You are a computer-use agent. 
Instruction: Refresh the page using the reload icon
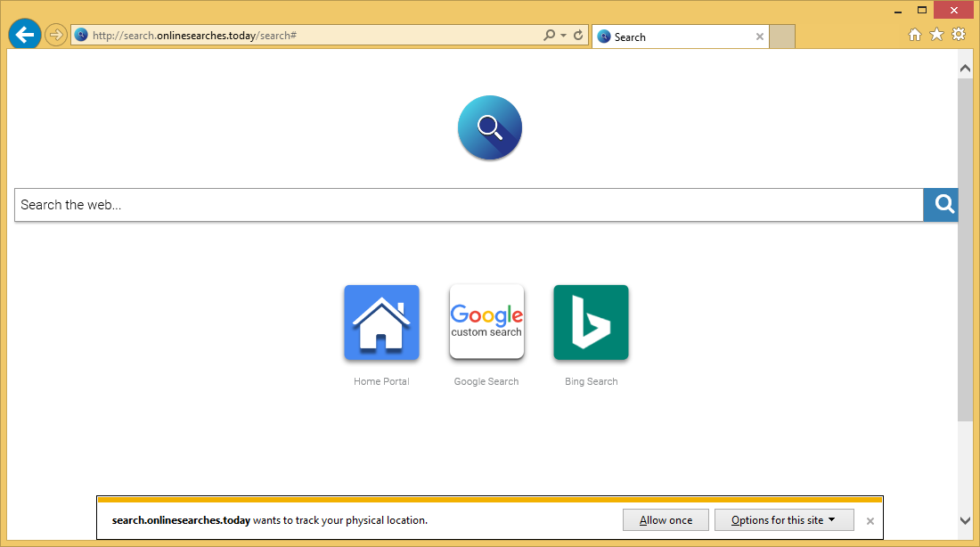click(x=578, y=36)
